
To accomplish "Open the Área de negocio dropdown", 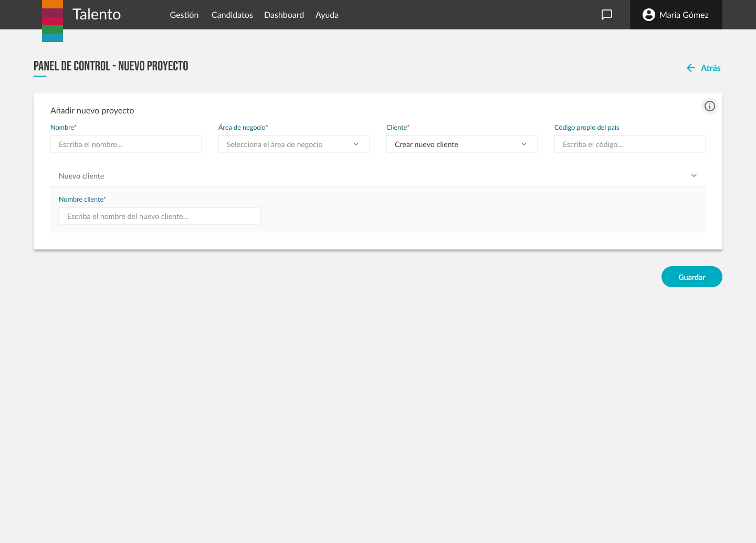I will click(293, 144).
